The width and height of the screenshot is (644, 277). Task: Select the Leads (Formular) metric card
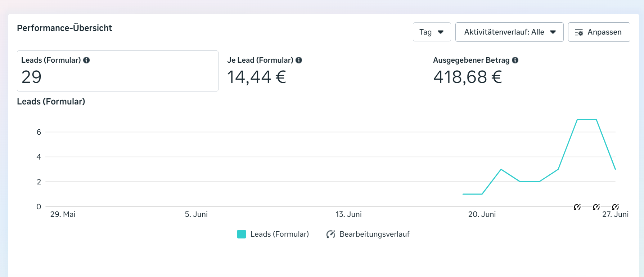click(x=118, y=71)
